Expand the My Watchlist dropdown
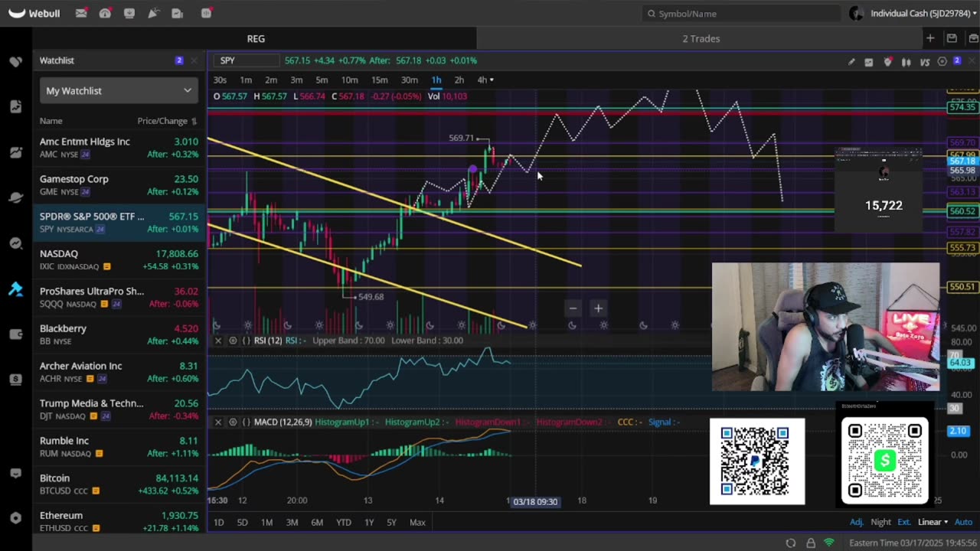Viewport: 980px width, 551px height. click(x=119, y=90)
